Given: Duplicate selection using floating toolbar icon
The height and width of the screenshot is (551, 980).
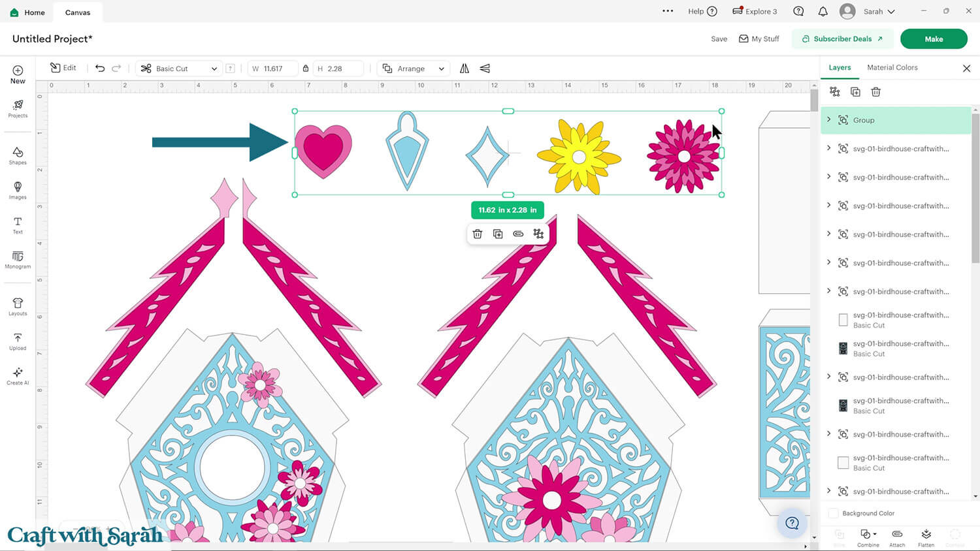Looking at the screenshot, I should pos(498,234).
